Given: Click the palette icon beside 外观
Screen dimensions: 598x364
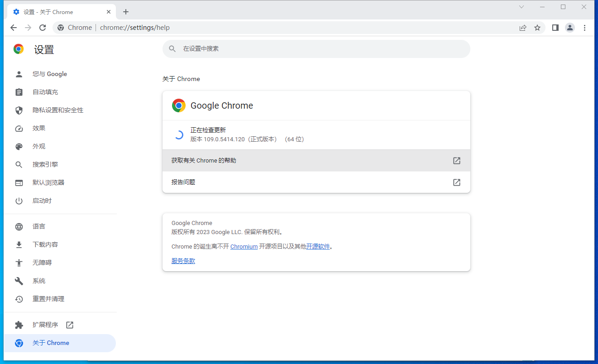Looking at the screenshot, I should pyautogui.click(x=19, y=146).
